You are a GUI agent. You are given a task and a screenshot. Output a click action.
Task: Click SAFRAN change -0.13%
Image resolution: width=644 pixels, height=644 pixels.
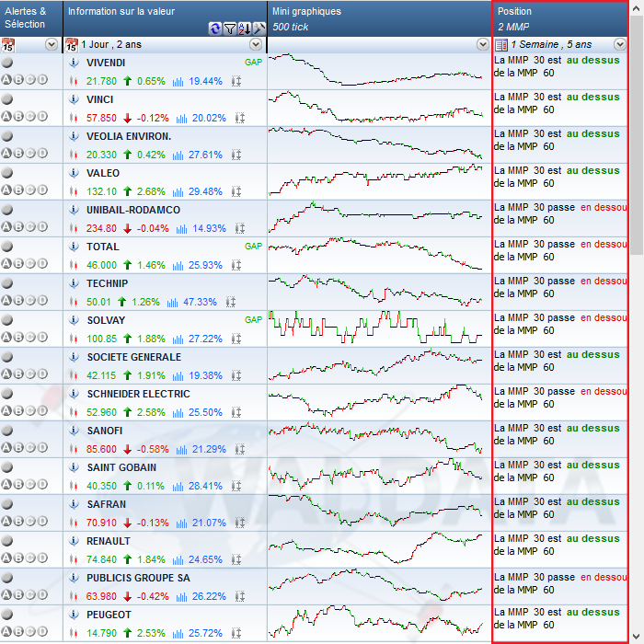153,523
